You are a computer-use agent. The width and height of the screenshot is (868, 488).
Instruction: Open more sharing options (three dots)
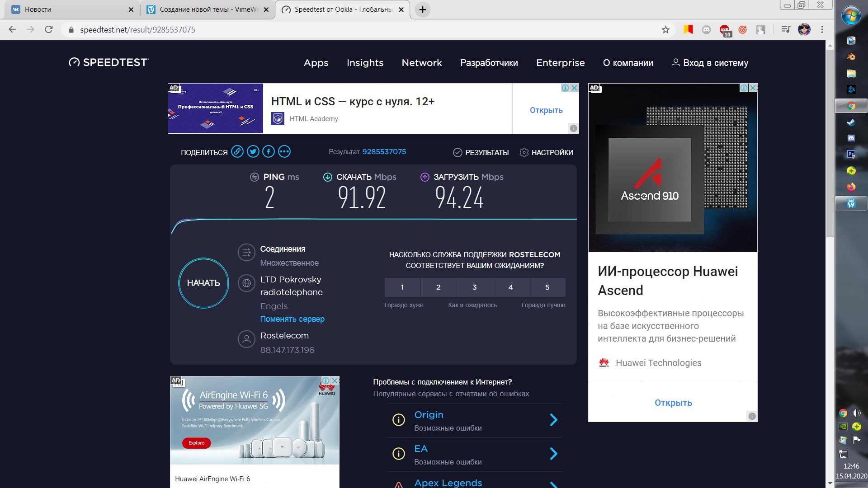284,152
